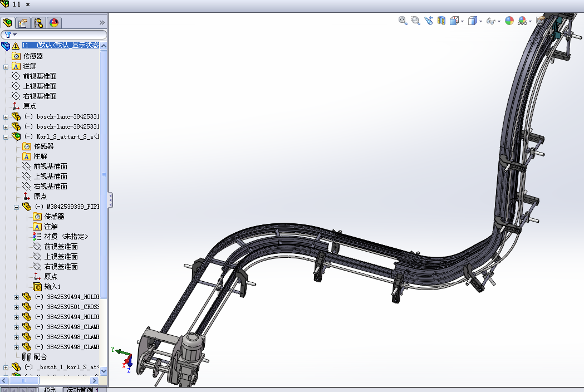This screenshot has height=392, width=584.
Task: Click the Edit Appearance color ball icon
Action: click(509, 21)
